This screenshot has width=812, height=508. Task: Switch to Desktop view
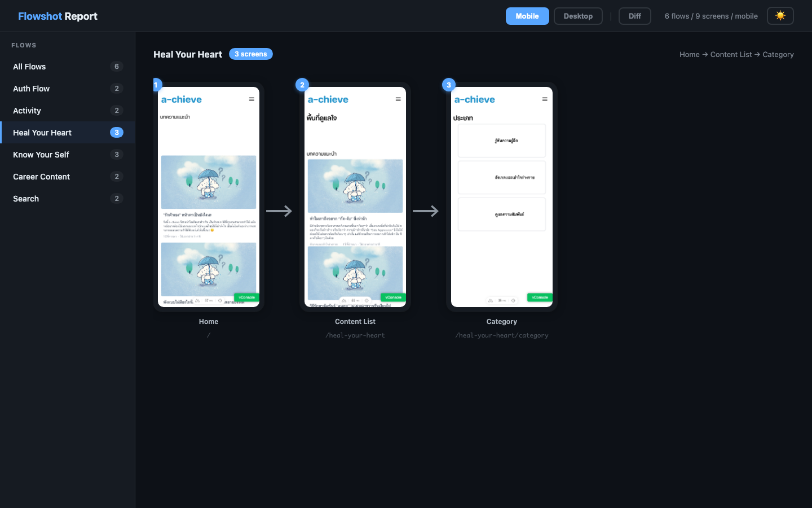tap(578, 16)
